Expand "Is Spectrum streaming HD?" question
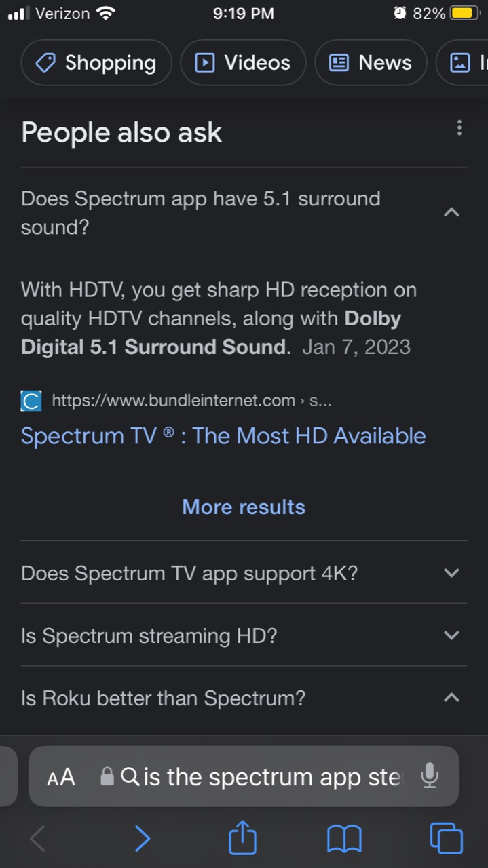This screenshot has height=868, width=488. (451, 635)
